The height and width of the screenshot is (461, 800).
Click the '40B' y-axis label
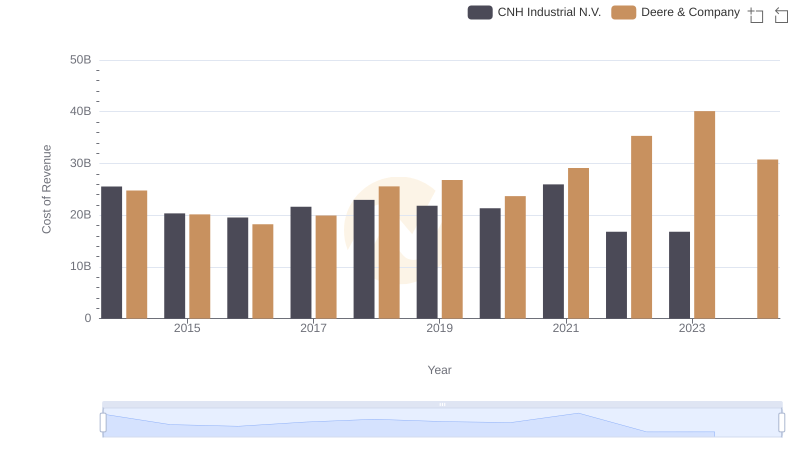pos(81,111)
